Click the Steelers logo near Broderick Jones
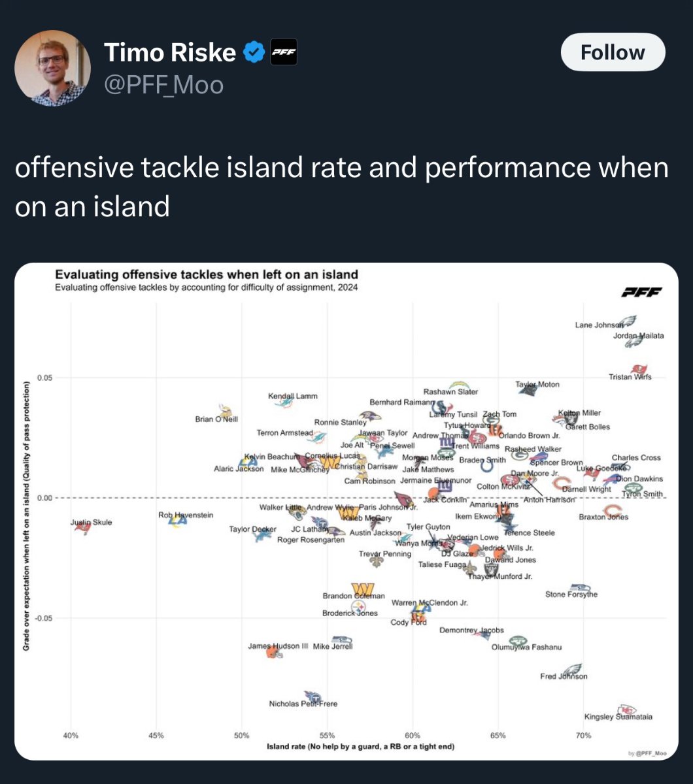This screenshot has height=784, width=693. pyautogui.click(x=359, y=605)
